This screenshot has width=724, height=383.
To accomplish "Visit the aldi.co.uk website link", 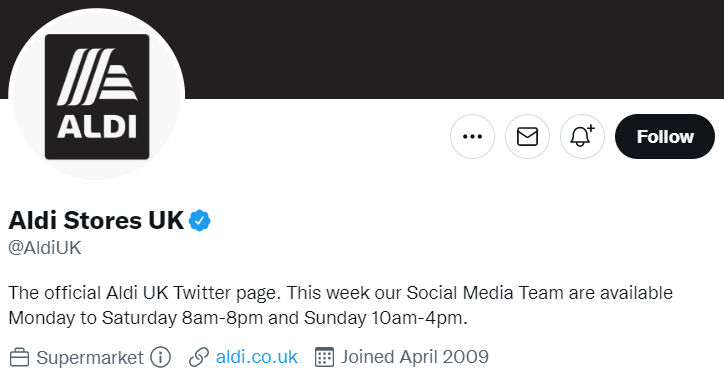I will pos(257,357).
